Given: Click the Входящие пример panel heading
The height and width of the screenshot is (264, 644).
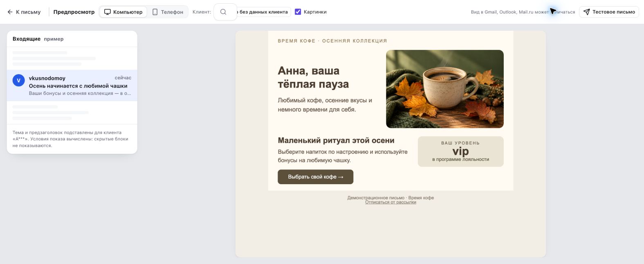Looking at the screenshot, I should click(x=38, y=39).
